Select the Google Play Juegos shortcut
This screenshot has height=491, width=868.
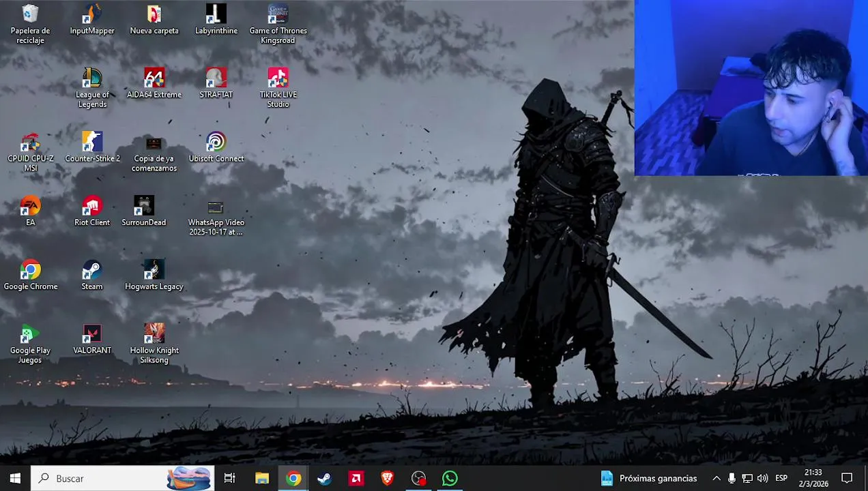coord(30,344)
